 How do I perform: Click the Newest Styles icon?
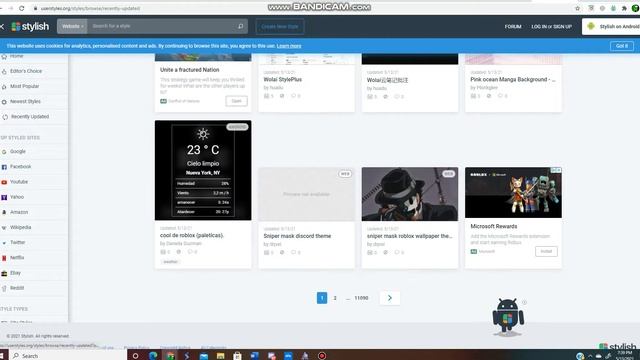[x=4, y=102]
